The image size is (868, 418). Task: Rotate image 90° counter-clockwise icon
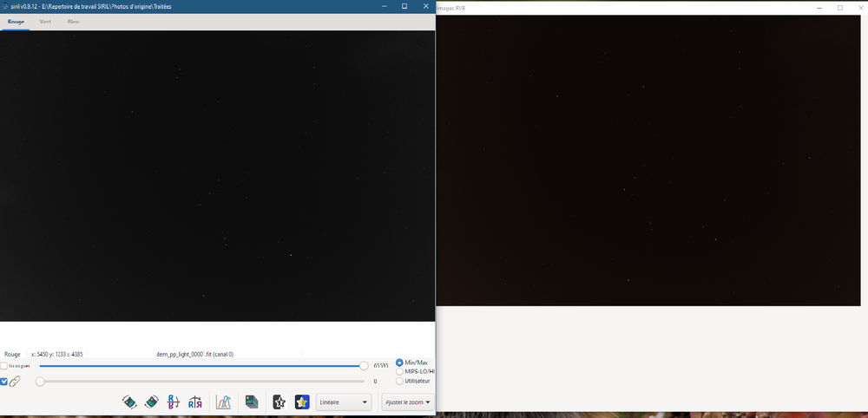tap(129, 402)
